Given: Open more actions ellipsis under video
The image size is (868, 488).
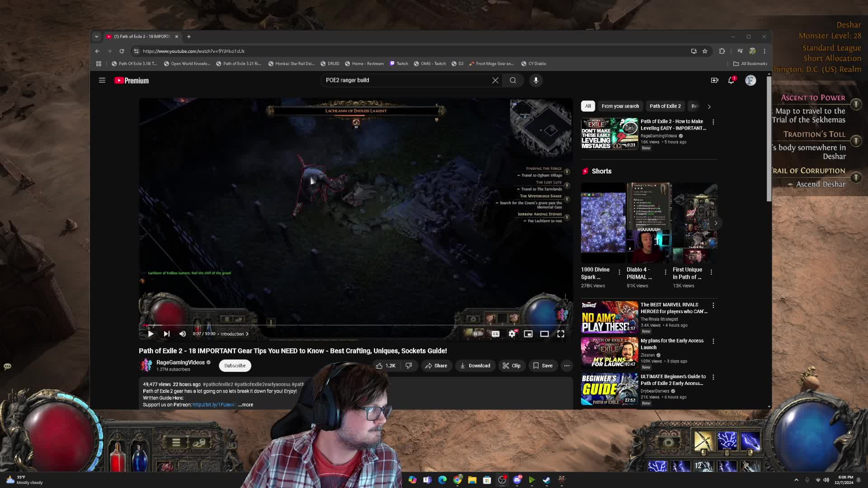Looking at the screenshot, I should coord(566,366).
